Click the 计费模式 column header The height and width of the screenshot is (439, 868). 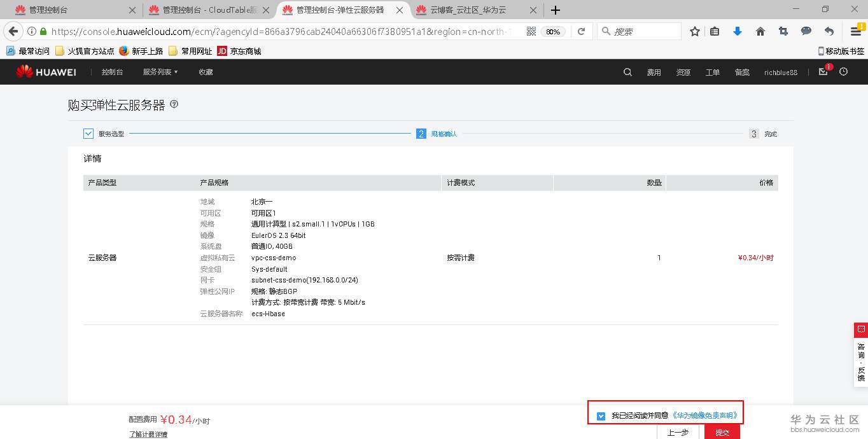[x=461, y=183]
